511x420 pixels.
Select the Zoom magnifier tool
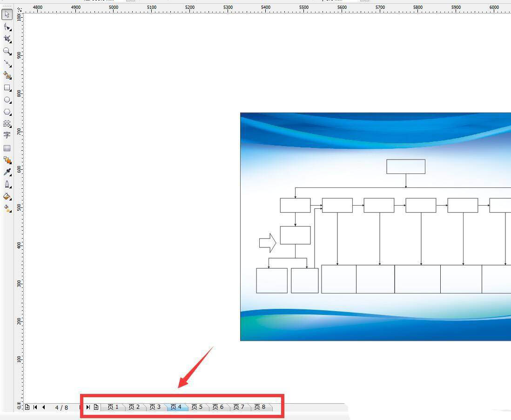(x=7, y=51)
